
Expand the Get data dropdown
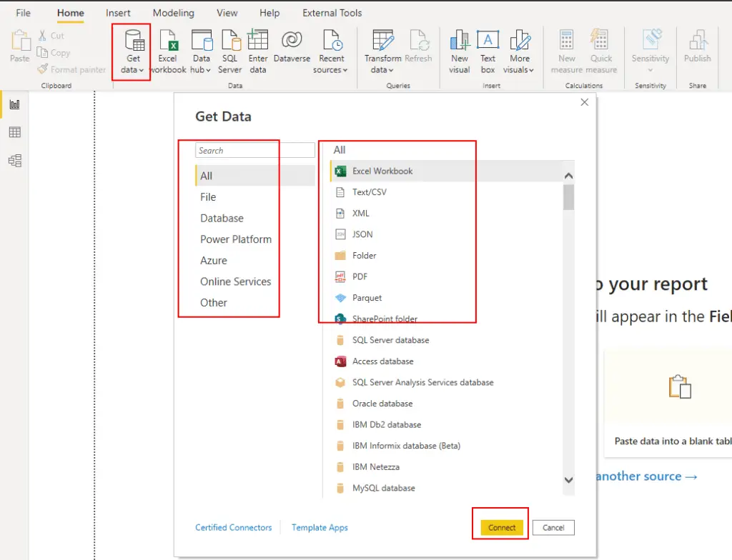132,69
